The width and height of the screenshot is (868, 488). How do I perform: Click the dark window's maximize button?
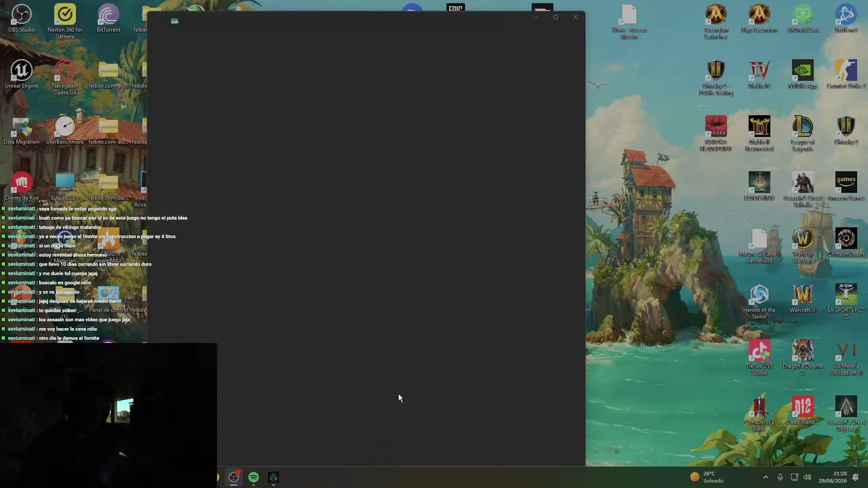click(555, 17)
